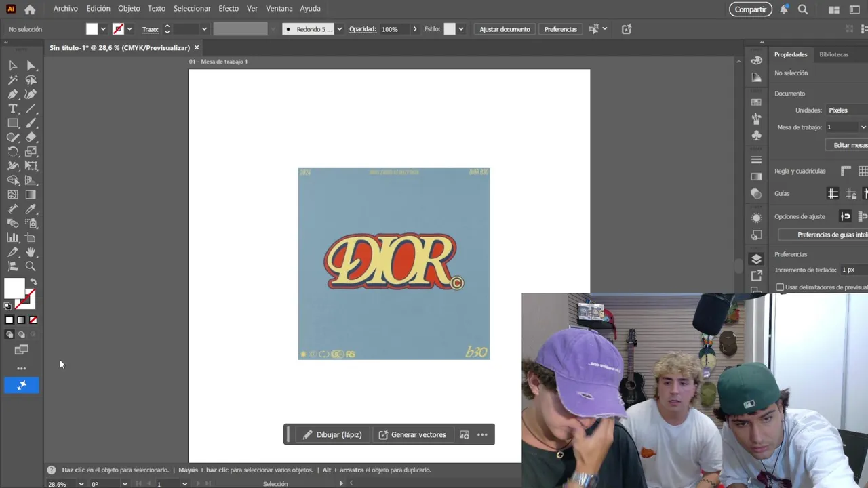868x488 pixels.
Task: Select the Direct Selection tool
Action: pos(31,66)
